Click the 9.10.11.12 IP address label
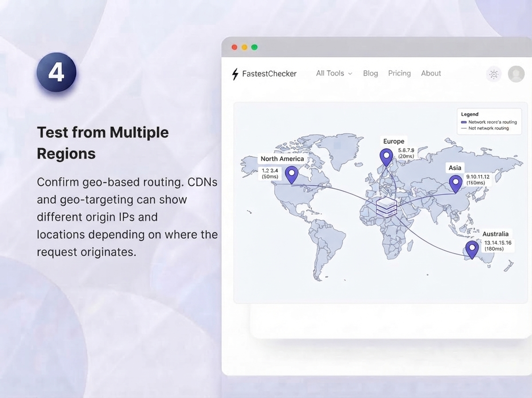 point(478,177)
